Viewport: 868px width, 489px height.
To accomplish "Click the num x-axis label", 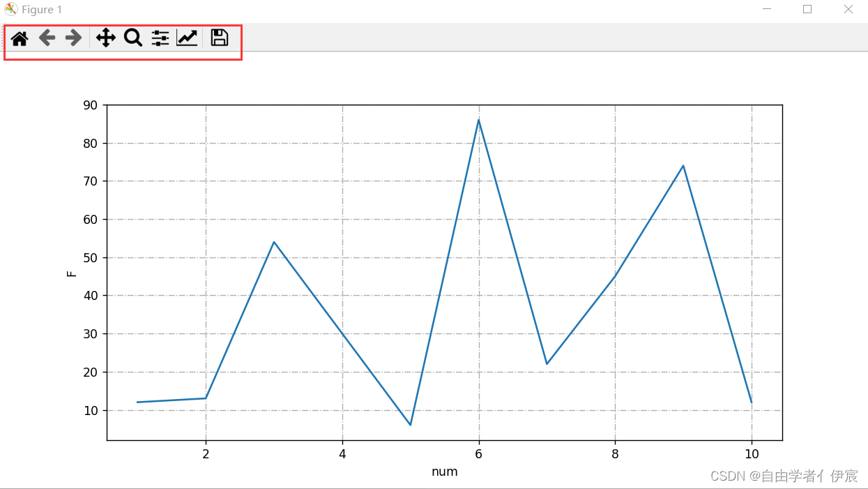I will [444, 472].
